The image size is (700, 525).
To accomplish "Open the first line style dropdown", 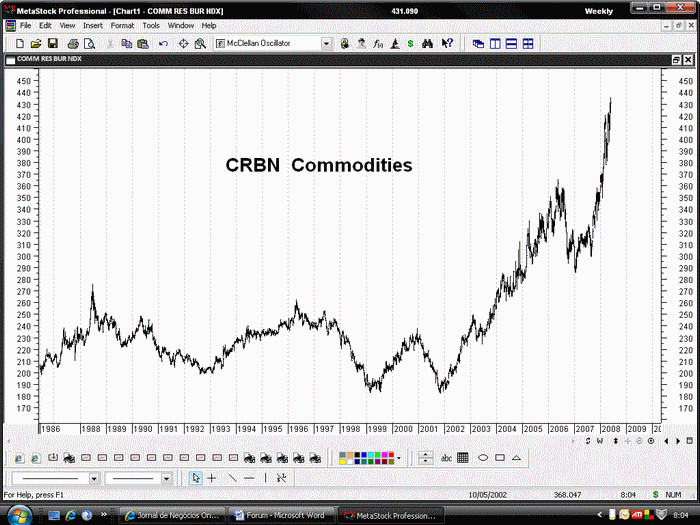I will click(x=94, y=479).
